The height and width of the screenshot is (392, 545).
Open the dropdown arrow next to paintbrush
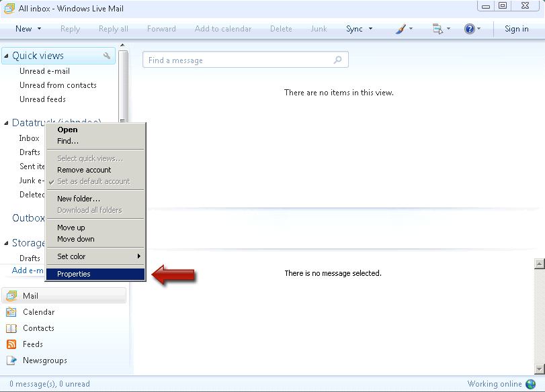click(411, 29)
